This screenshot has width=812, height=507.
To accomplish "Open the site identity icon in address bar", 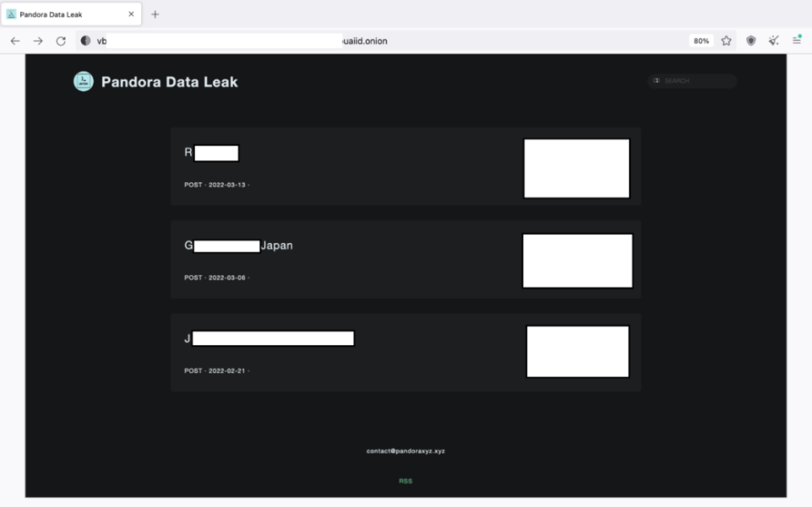I will coord(85,41).
